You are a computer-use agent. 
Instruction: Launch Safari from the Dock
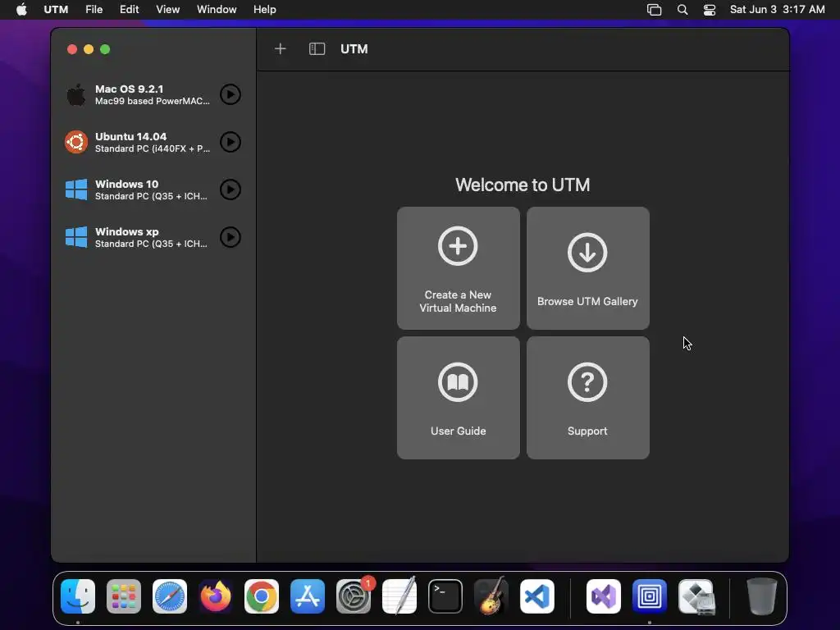coord(170,596)
